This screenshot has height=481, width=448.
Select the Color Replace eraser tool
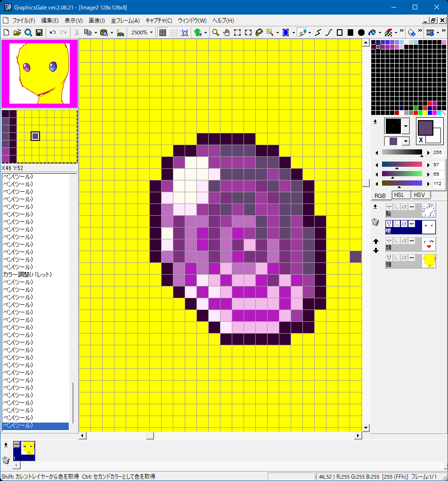(389, 33)
